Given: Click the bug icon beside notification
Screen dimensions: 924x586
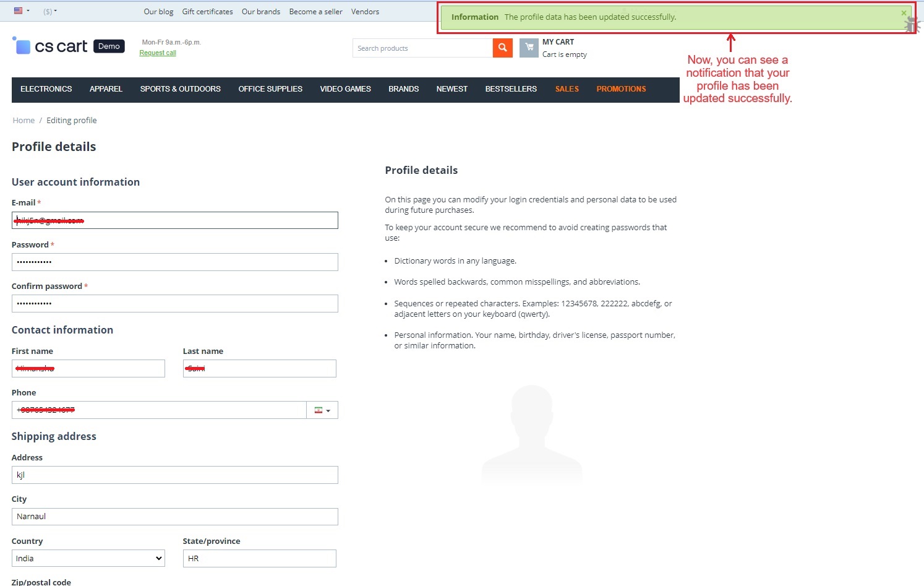Looking at the screenshot, I should click(912, 25).
